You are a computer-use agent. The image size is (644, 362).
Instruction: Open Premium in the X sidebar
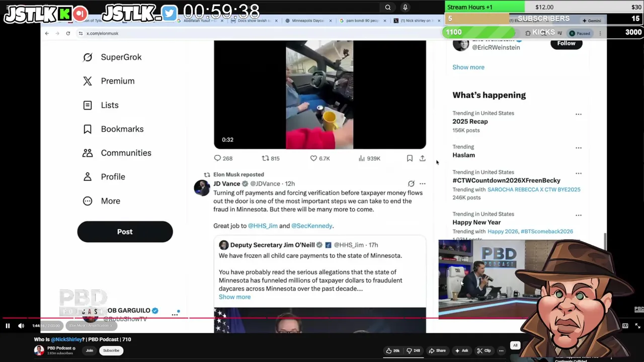109,81
